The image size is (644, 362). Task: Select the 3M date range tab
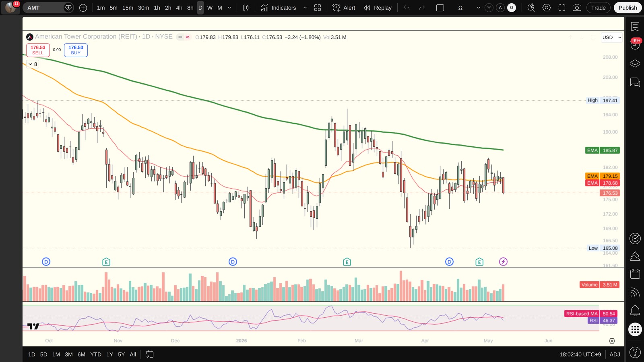[x=69, y=354]
